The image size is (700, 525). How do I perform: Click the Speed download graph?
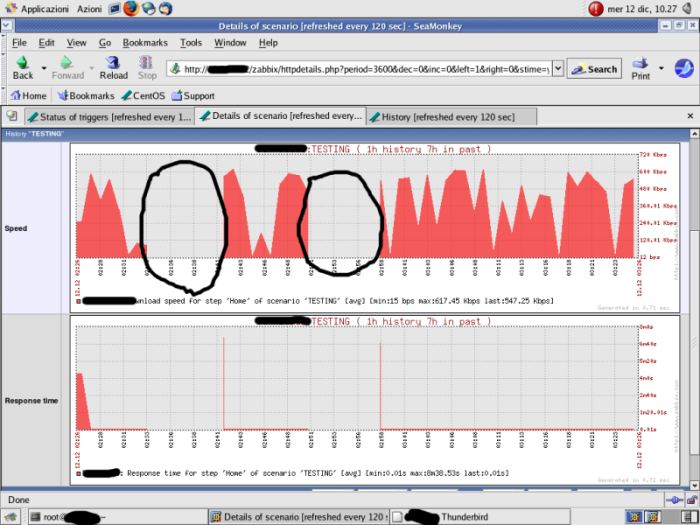click(x=375, y=228)
